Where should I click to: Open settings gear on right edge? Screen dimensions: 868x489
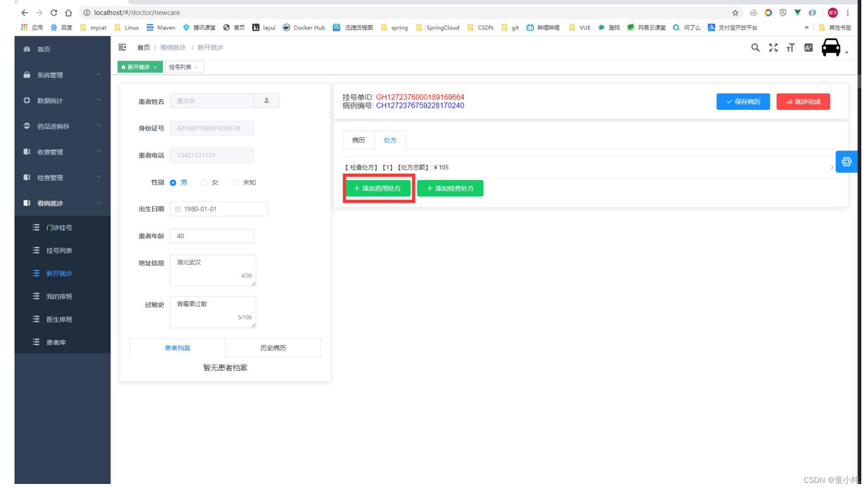(x=846, y=162)
